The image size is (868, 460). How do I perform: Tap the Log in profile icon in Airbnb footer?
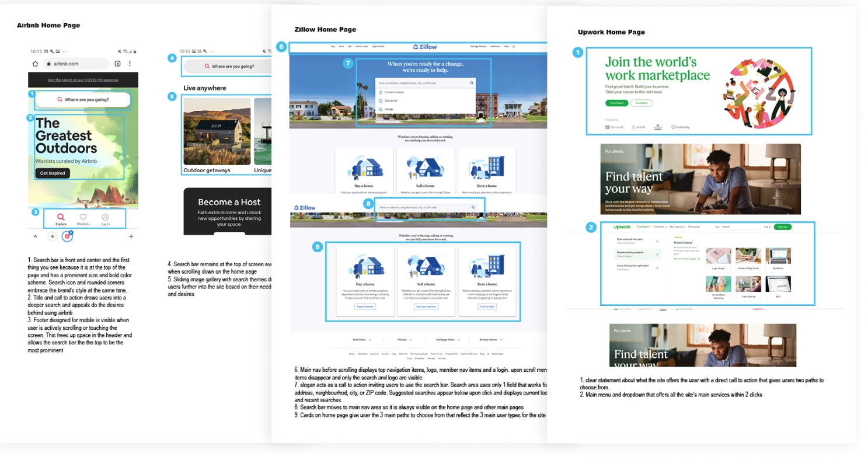(105, 217)
